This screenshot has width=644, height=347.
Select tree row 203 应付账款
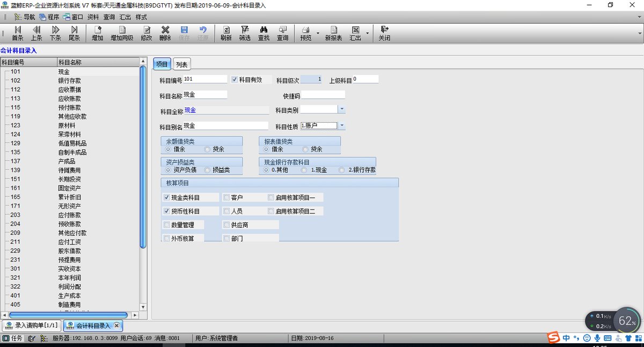[70, 215]
